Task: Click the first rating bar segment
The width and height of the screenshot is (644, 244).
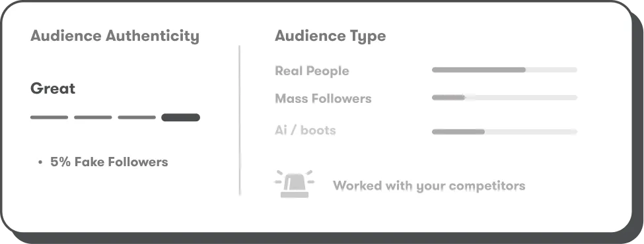Action: [50, 117]
